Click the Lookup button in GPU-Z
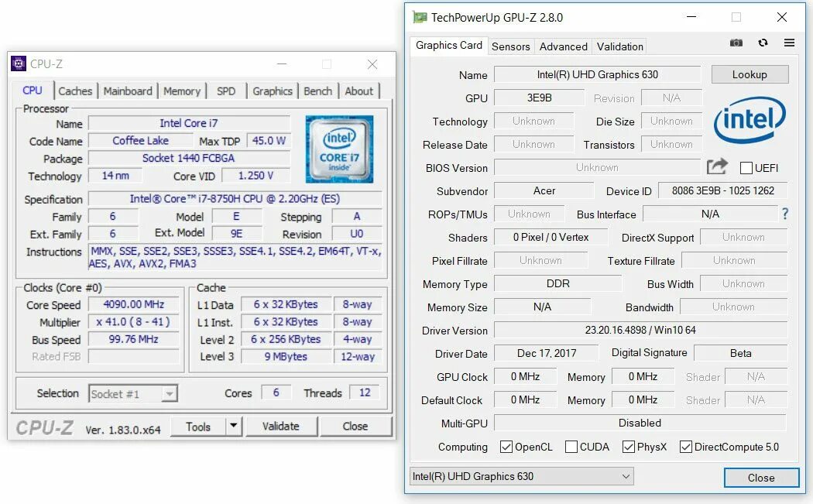The height and width of the screenshot is (504, 813). [x=750, y=74]
